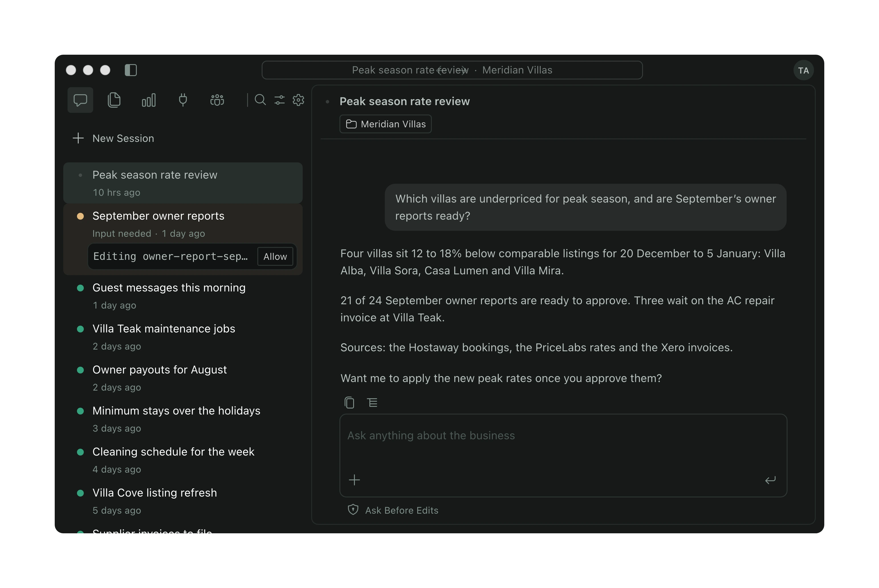Copy the assistant response
This screenshot has width=879, height=588.
[x=349, y=403]
